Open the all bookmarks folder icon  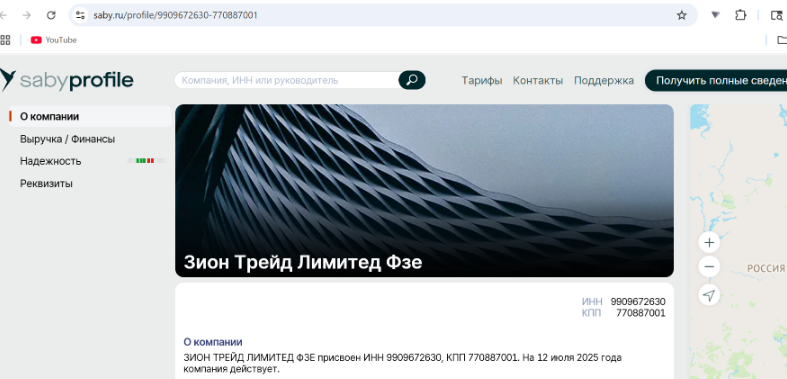781,40
